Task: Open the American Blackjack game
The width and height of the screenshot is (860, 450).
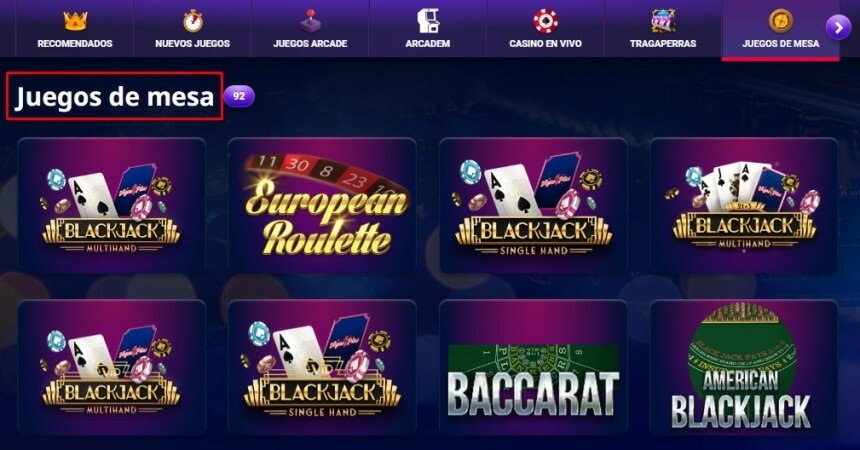Action: (744, 367)
